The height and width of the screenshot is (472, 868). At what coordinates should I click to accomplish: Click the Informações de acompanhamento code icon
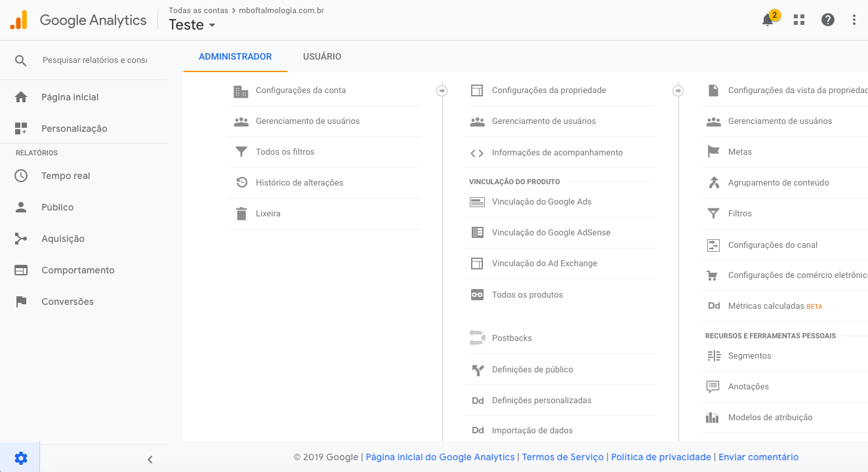click(477, 153)
